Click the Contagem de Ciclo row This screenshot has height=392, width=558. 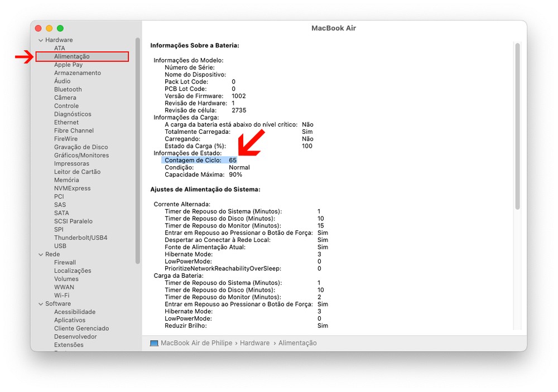[199, 160]
